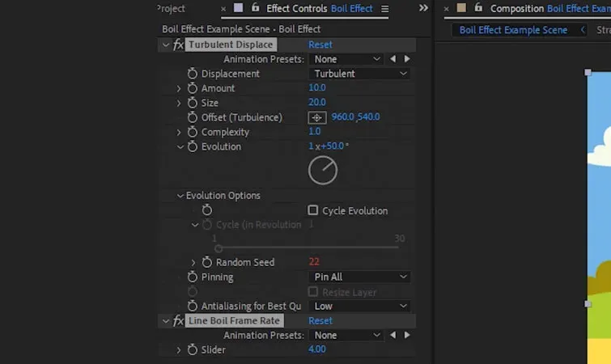Viewport: 611px width, 364px height.
Task: Toggle Displacement stopwatch keyframe icon
Action: pos(192,74)
